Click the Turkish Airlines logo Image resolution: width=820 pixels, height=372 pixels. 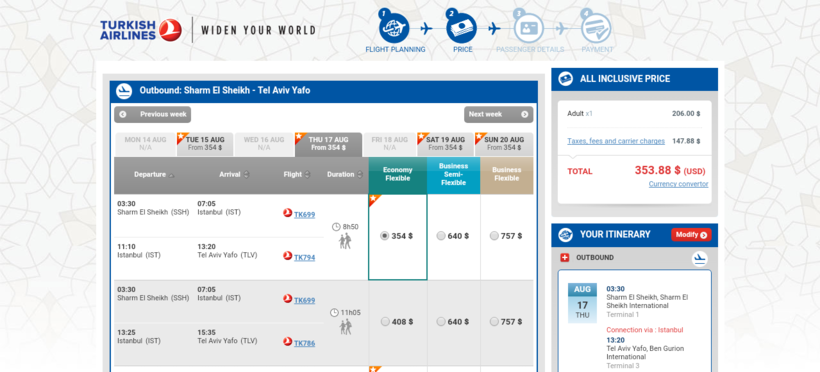pos(141,30)
